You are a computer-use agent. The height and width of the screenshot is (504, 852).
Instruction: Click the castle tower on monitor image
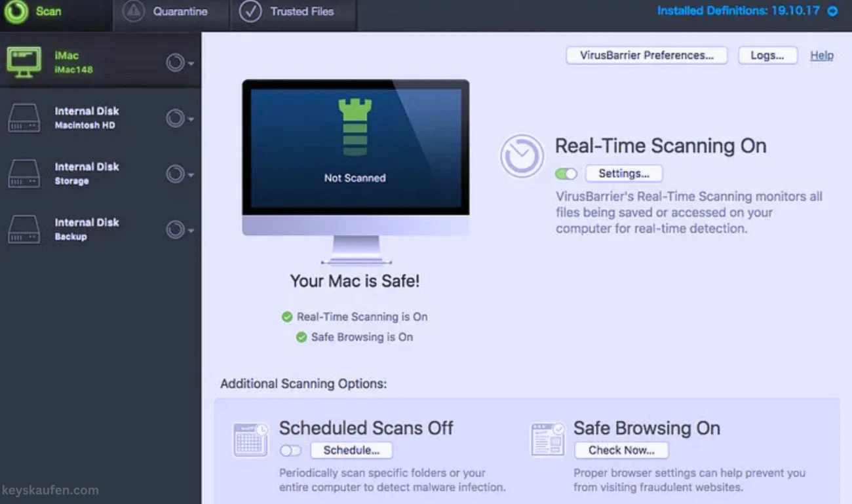coord(355,127)
